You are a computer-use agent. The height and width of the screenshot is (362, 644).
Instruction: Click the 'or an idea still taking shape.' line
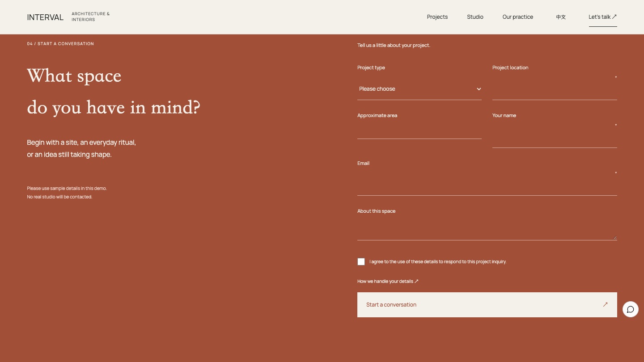point(69,155)
